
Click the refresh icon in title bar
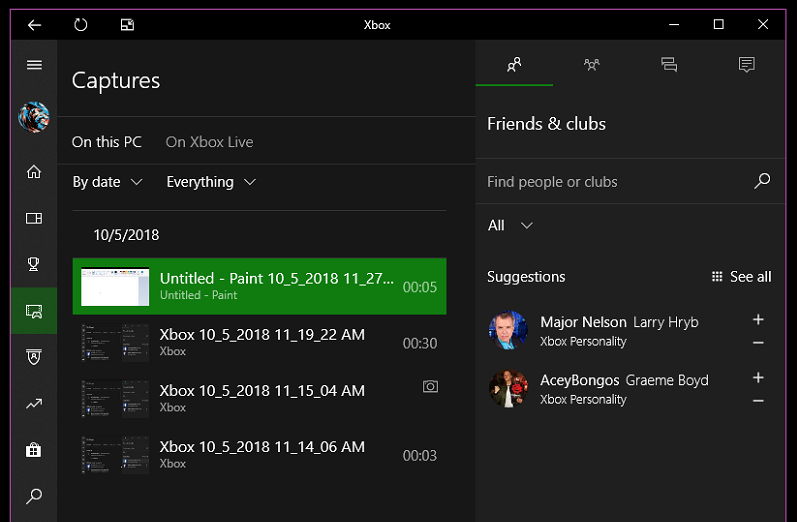click(81, 24)
